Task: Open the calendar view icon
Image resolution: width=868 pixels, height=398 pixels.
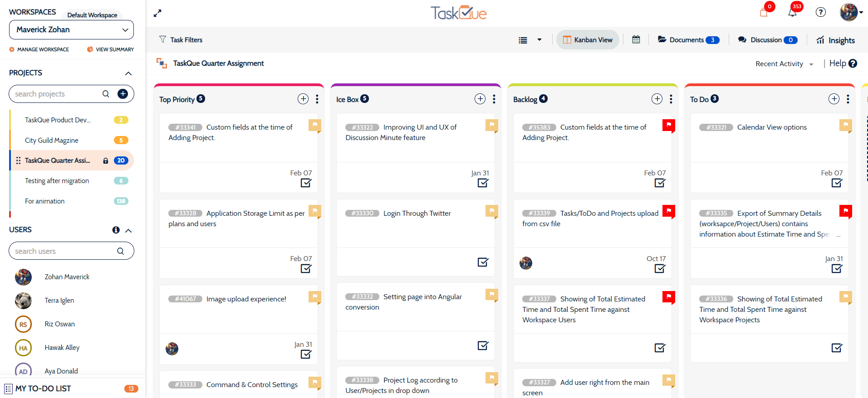Action: click(636, 39)
